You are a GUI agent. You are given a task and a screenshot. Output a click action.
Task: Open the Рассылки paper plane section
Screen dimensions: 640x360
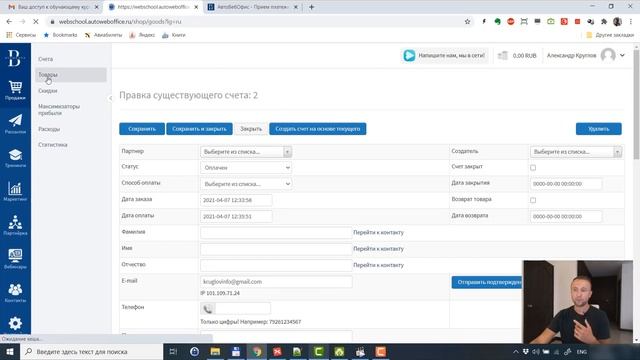(15, 124)
